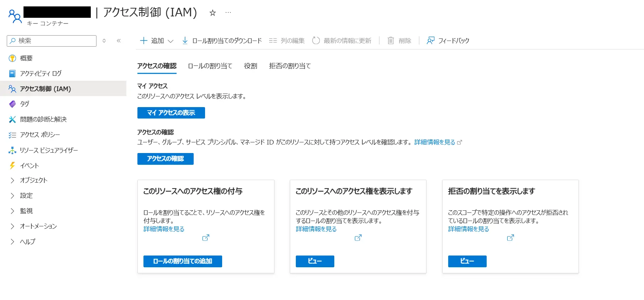Expand the オートメーション section
Screen dimensions: 644x300
pos(12,226)
